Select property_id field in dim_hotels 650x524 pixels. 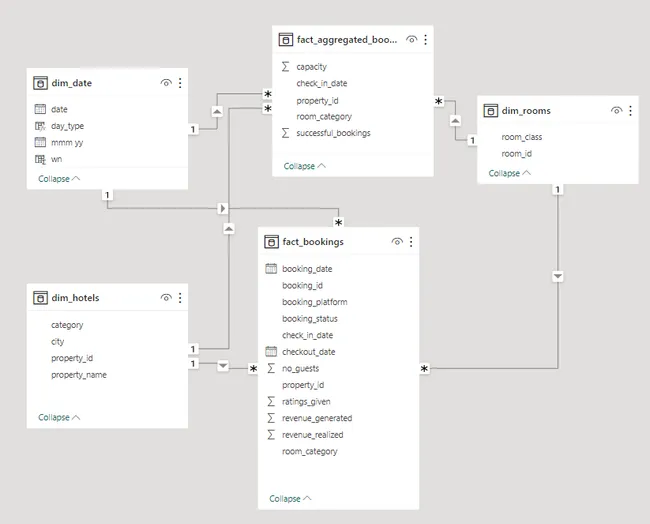(72, 358)
